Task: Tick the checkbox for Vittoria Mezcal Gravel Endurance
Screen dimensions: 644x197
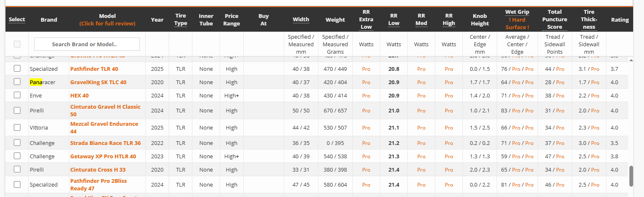Action: point(17,127)
